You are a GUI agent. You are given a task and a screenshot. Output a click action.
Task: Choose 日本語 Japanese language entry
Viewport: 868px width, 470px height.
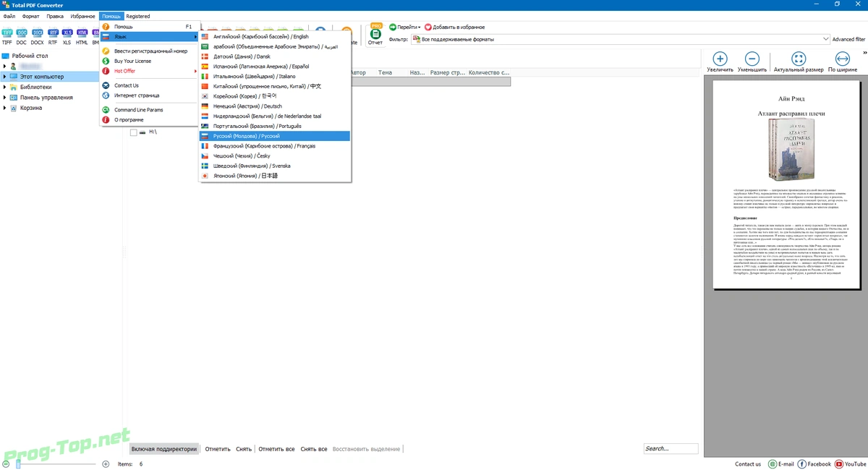[x=275, y=176]
